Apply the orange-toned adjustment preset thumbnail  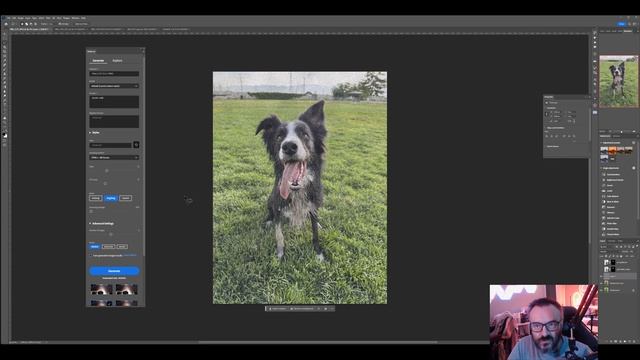(x=612, y=150)
